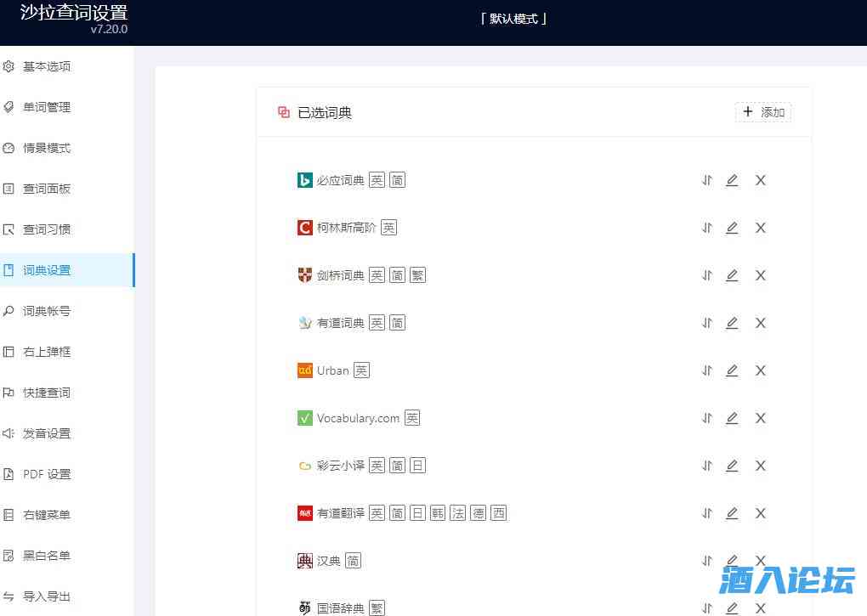Remove Vocabulary.com from the list
The width and height of the screenshot is (867, 616).
coord(760,418)
